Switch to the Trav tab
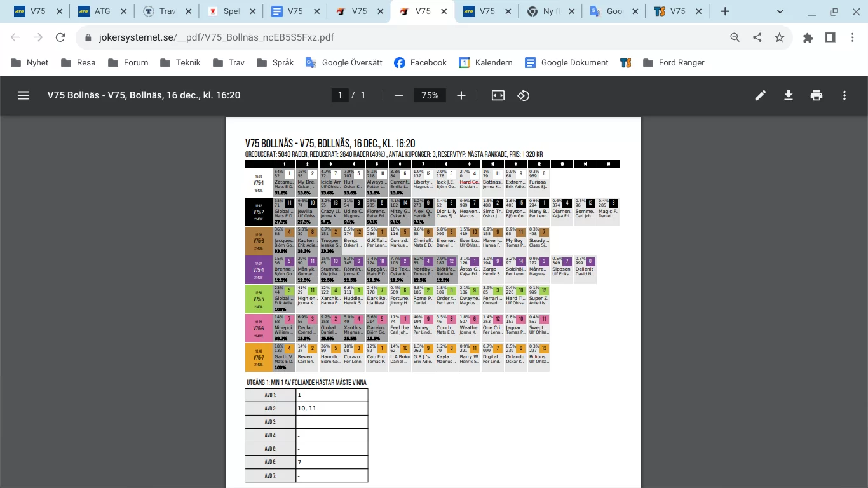 coord(166,11)
